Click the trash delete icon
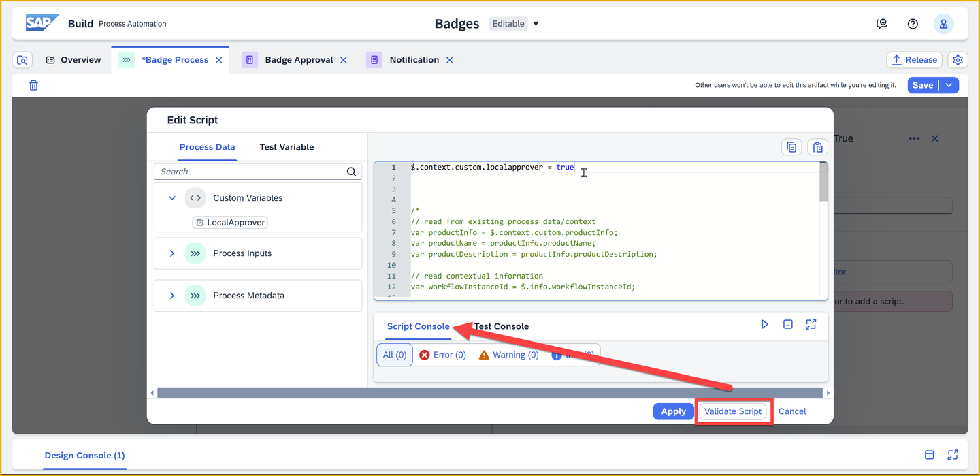Image resolution: width=980 pixels, height=476 pixels. [x=33, y=85]
